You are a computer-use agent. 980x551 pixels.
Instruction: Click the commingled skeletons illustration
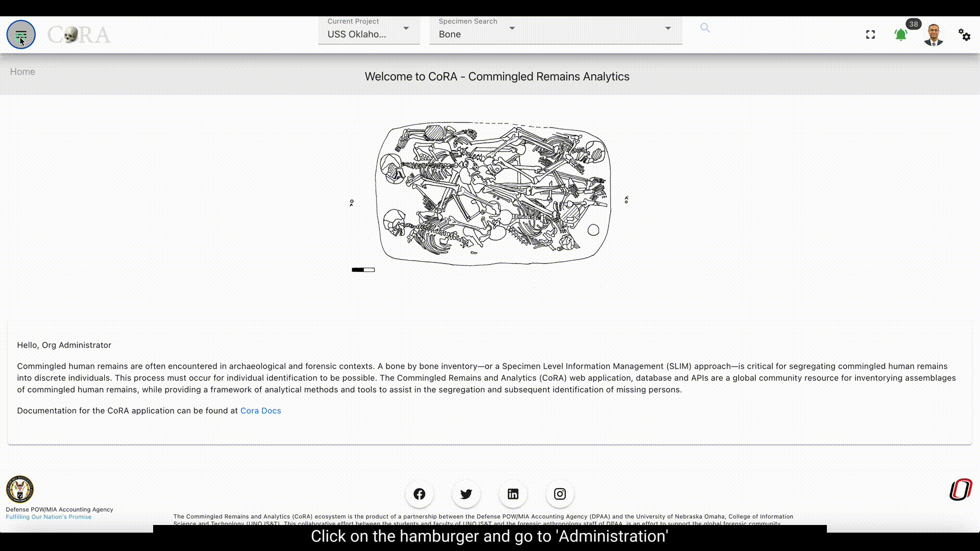pos(493,194)
